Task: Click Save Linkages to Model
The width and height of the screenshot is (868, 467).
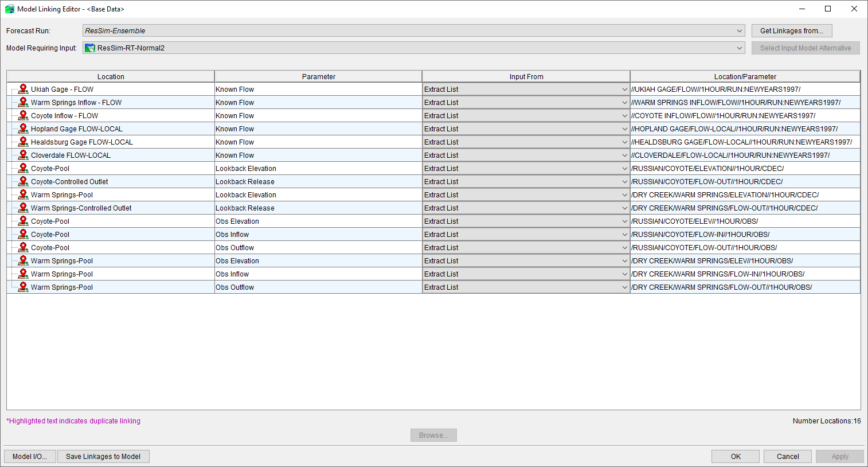Action: point(103,456)
